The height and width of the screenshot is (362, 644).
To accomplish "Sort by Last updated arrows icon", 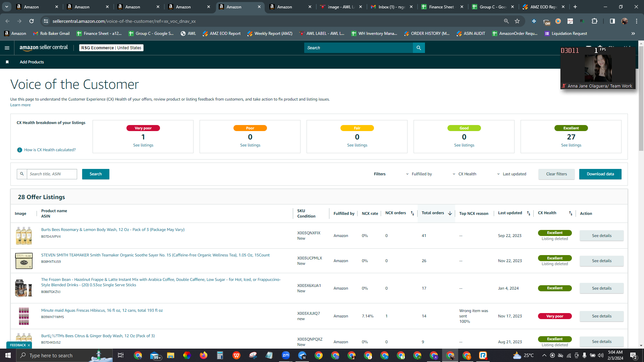I will click(529, 213).
